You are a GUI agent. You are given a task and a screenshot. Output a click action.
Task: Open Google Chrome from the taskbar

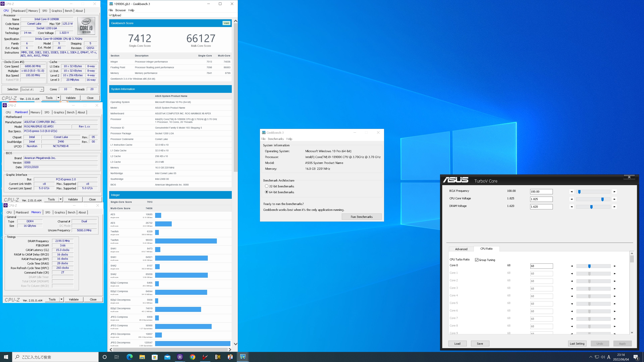click(x=193, y=357)
